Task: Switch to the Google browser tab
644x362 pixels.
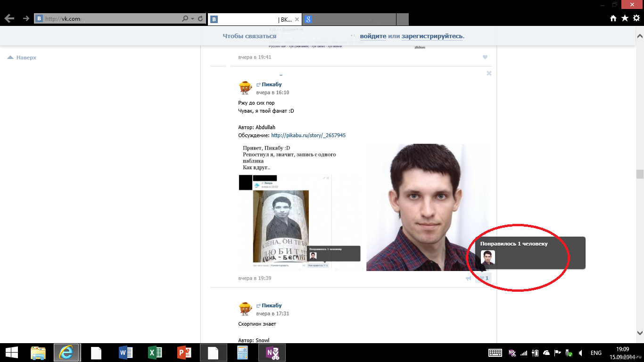Action: point(349,19)
